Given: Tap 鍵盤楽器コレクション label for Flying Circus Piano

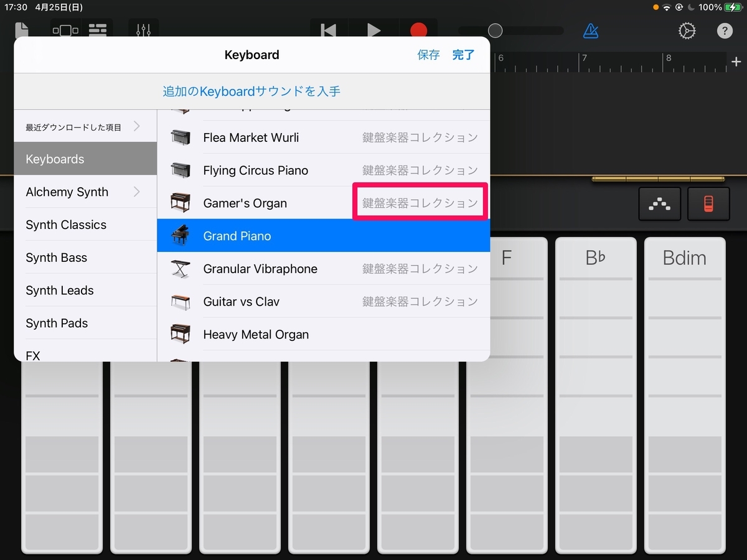Looking at the screenshot, I should coord(420,170).
